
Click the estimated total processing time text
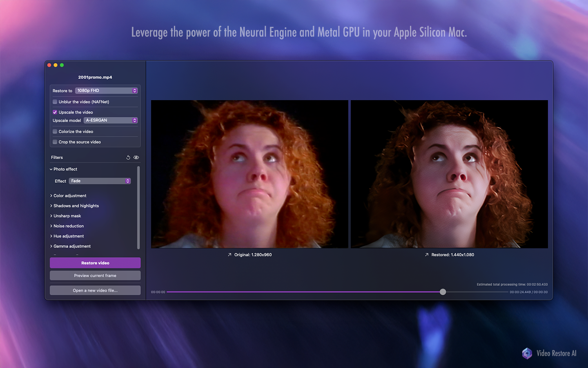(x=512, y=285)
